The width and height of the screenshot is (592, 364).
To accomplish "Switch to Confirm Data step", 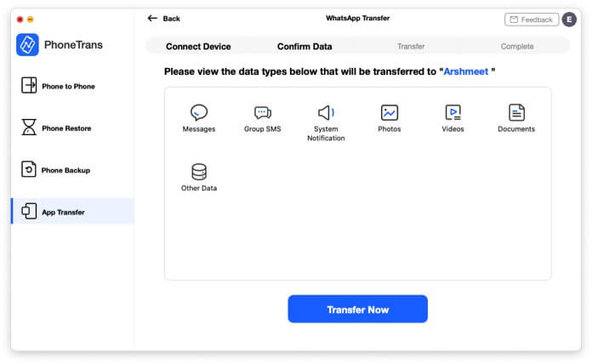I will coord(305,47).
